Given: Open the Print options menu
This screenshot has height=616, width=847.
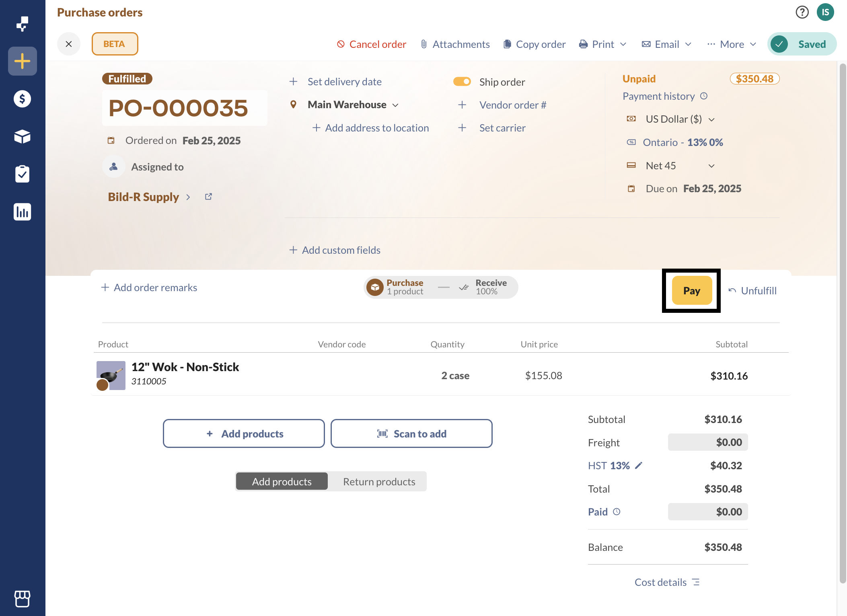Looking at the screenshot, I should (603, 44).
